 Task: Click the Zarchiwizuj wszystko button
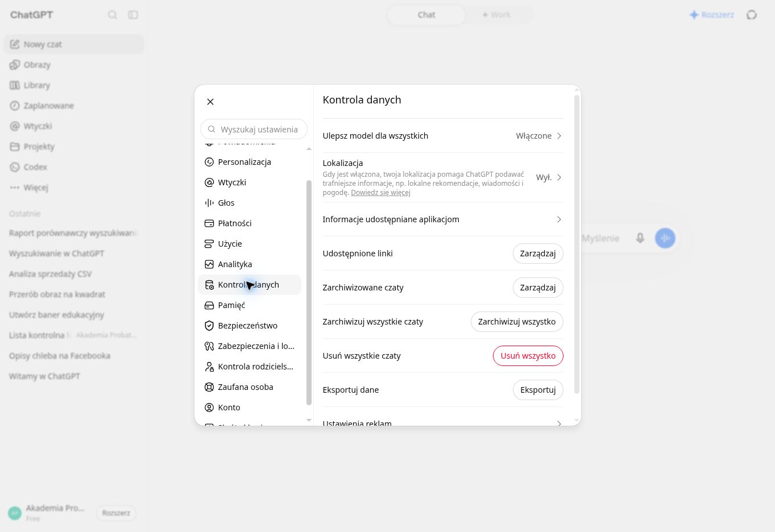[517, 322]
